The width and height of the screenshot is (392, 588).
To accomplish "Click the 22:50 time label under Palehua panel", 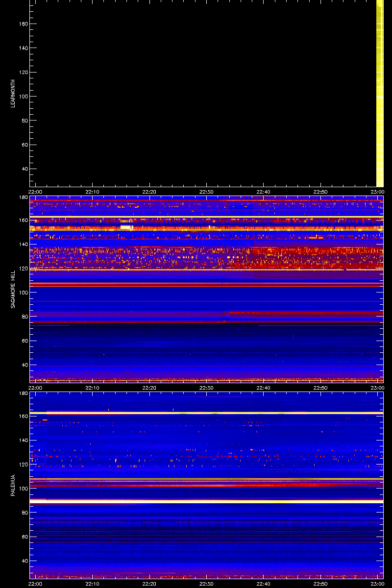I will point(321,584).
